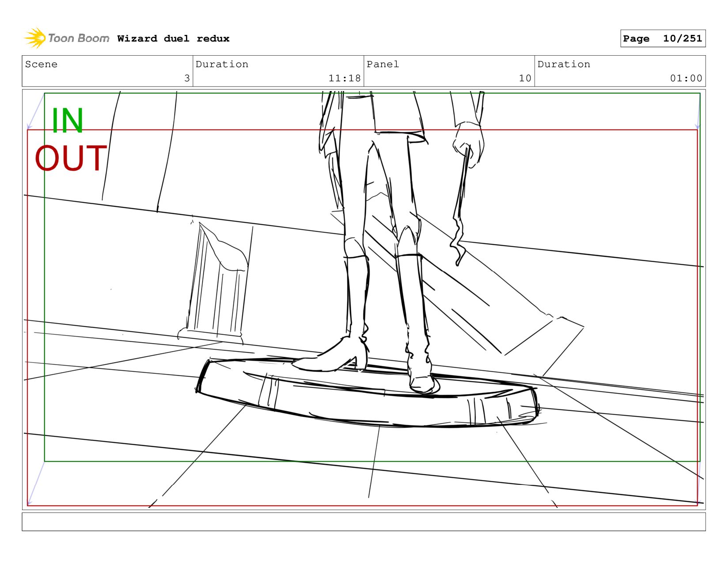Select the title 'Wizard duel redux'
728x564 pixels.
coord(173,38)
